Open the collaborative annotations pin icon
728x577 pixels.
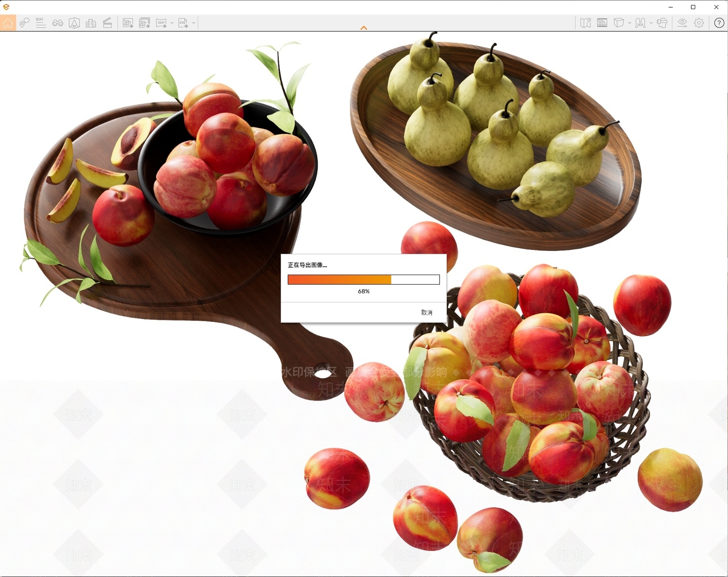(25, 23)
